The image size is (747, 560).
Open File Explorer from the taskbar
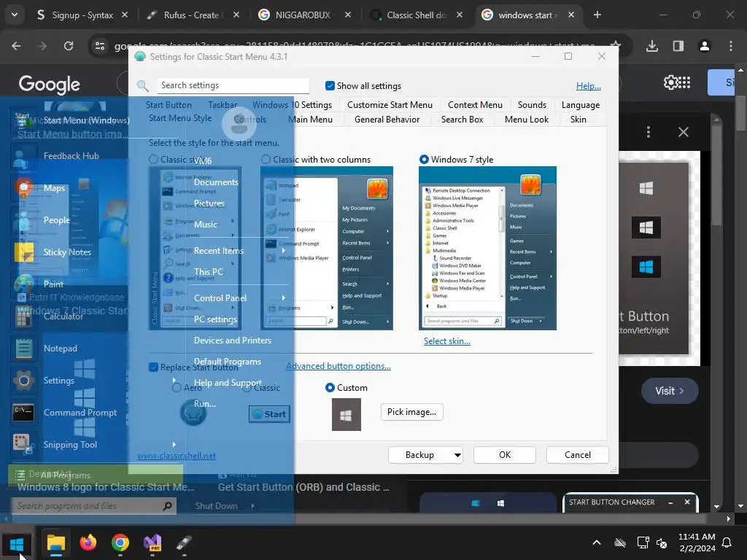(x=55, y=543)
